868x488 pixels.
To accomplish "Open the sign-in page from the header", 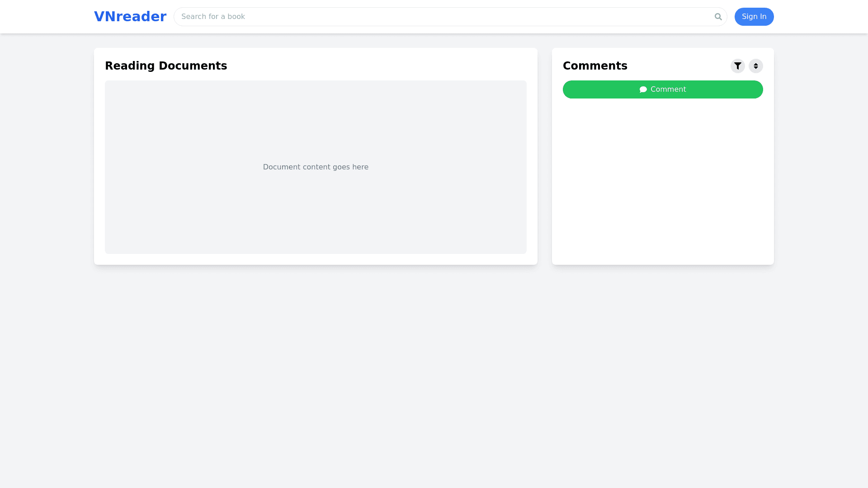I will (x=754, y=17).
